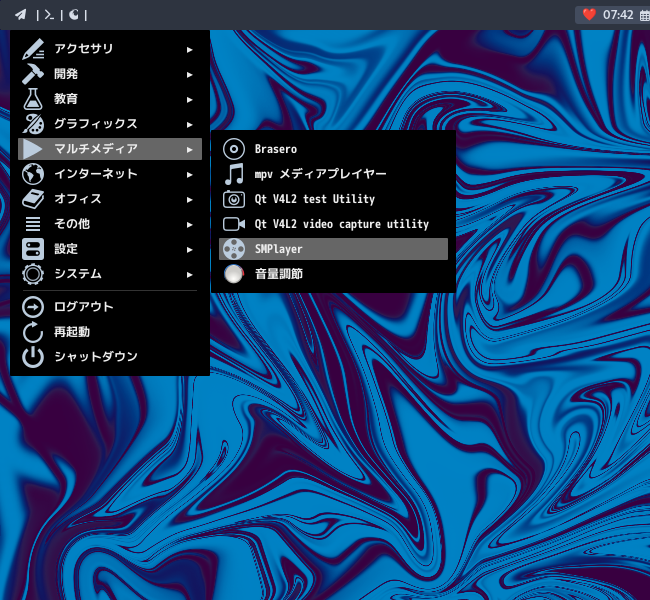The width and height of the screenshot is (650, 600).
Task: Open the グラフィックス menu category
Action: pyautogui.click(x=110, y=124)
